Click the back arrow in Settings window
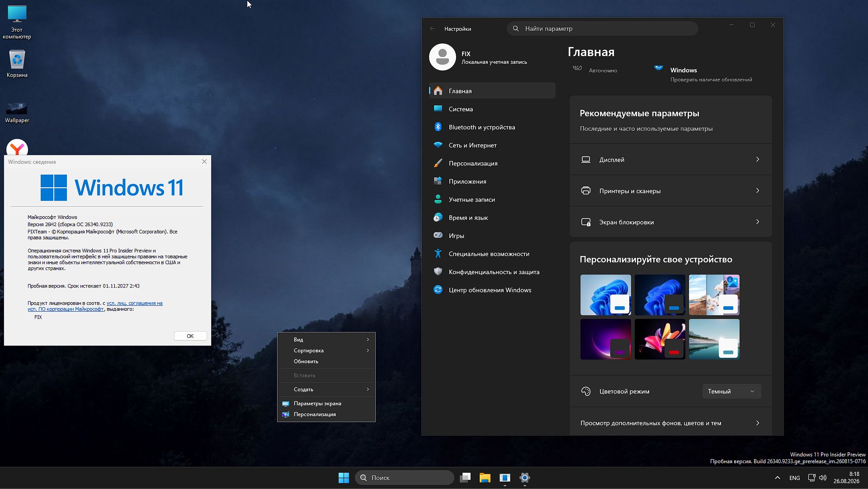Image resolution: width=868 pixels, height=489 pixels. (x=433, y=28)
